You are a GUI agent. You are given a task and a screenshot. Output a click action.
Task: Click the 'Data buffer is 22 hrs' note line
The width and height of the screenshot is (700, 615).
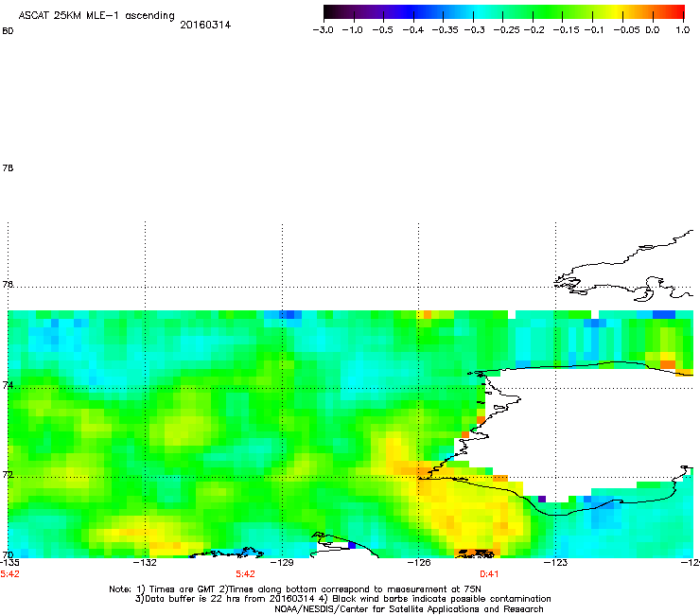342,599
